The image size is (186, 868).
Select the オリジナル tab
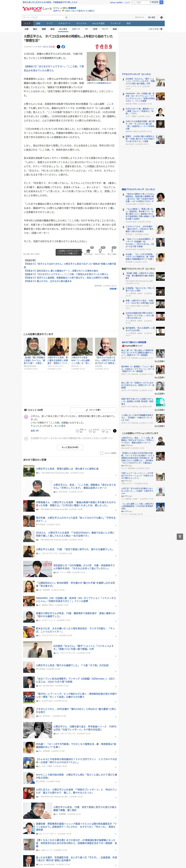point(81,24)
